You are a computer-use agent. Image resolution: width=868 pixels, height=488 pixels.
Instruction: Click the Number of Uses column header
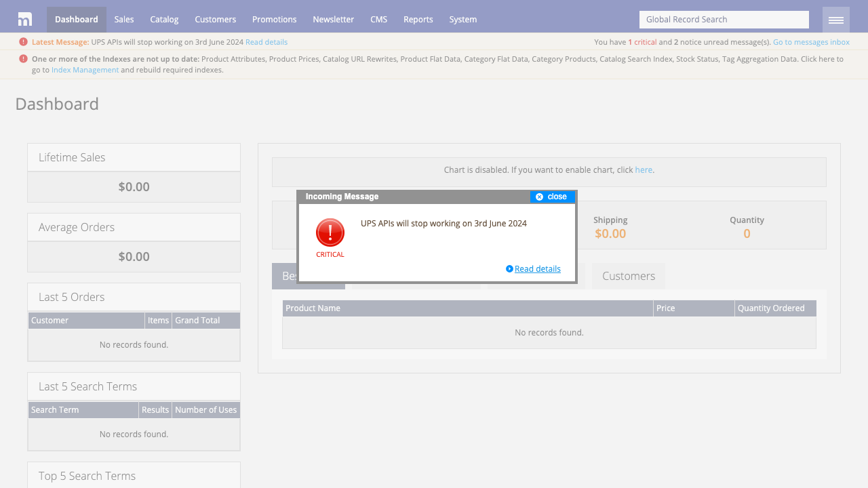206,410
